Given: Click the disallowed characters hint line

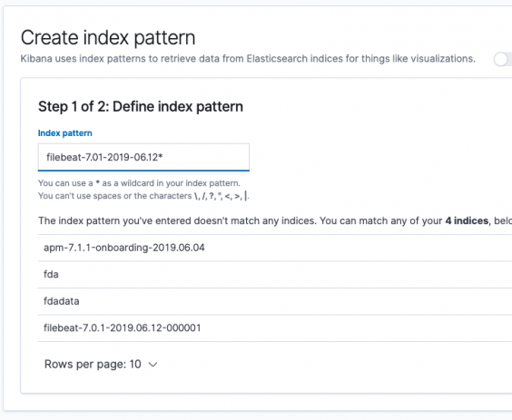Looking at the screenshot, I should click(143, 196).
